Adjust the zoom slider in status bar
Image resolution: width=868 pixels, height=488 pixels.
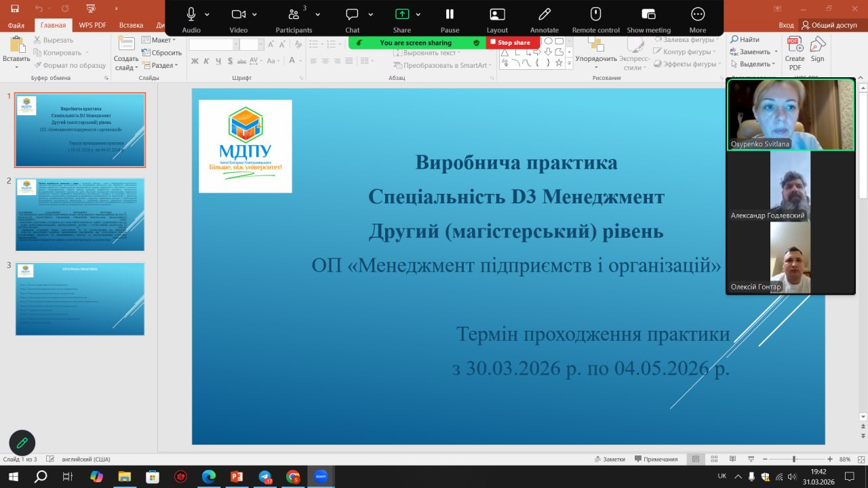(794, 459)
